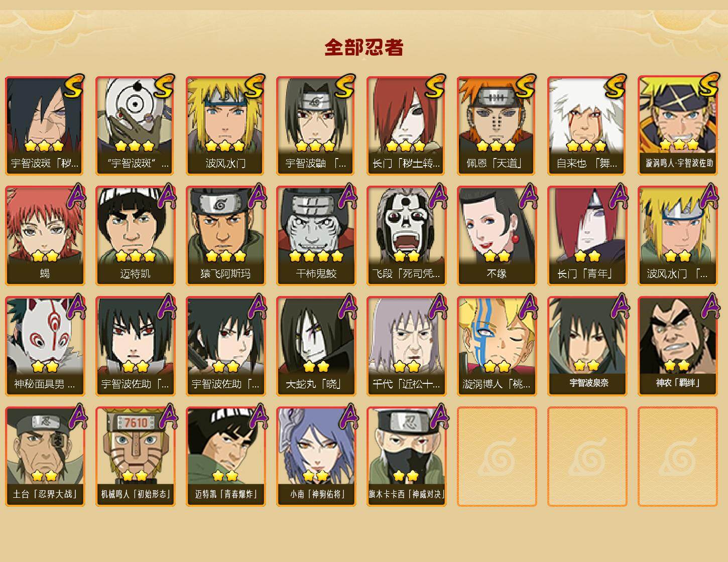
Task: Select the 宇智波泉奈 ninja card
Action: [587, 346]
